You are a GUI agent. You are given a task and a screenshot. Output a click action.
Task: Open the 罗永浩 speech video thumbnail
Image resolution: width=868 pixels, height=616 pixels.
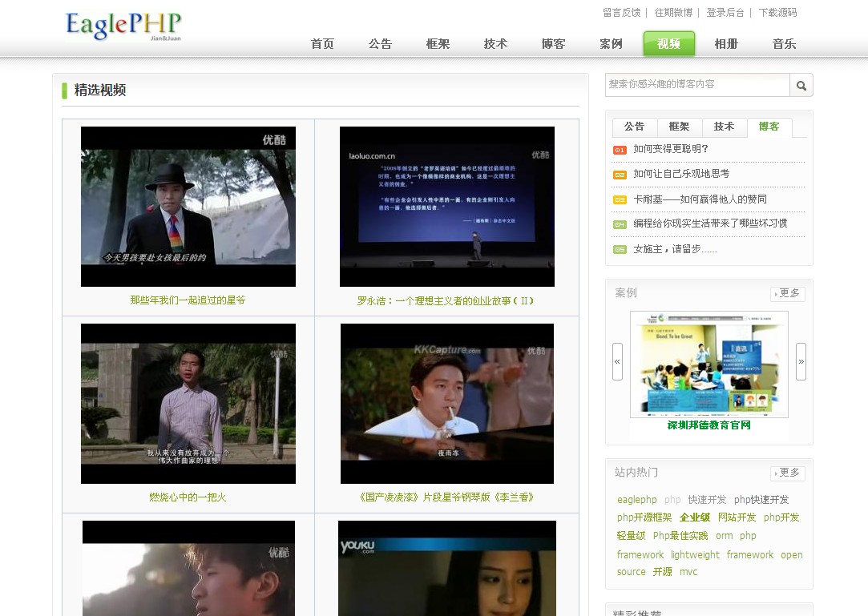tap(446, 207)
